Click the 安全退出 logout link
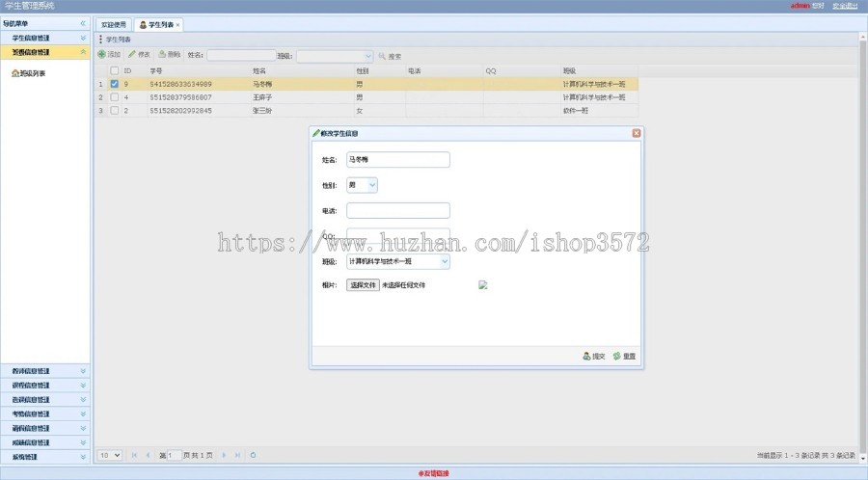This screenshot has height=480, width=868. 845,6
